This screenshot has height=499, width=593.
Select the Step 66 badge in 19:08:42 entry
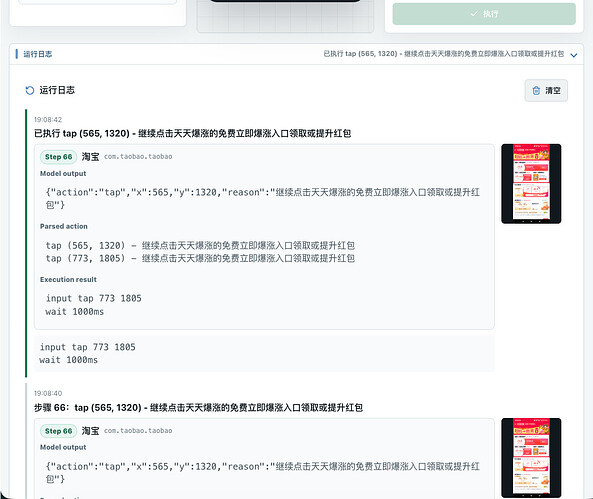click(x=58, y=157)
